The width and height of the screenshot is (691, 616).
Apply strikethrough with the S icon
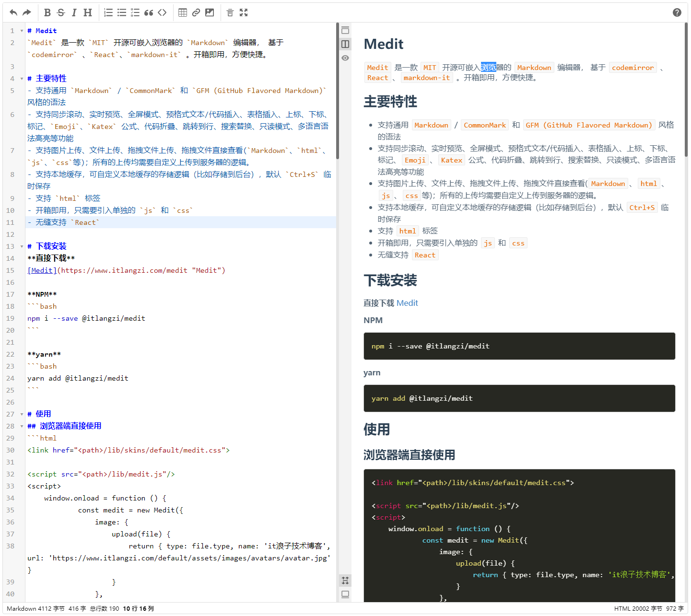click(x=61, y=12)
